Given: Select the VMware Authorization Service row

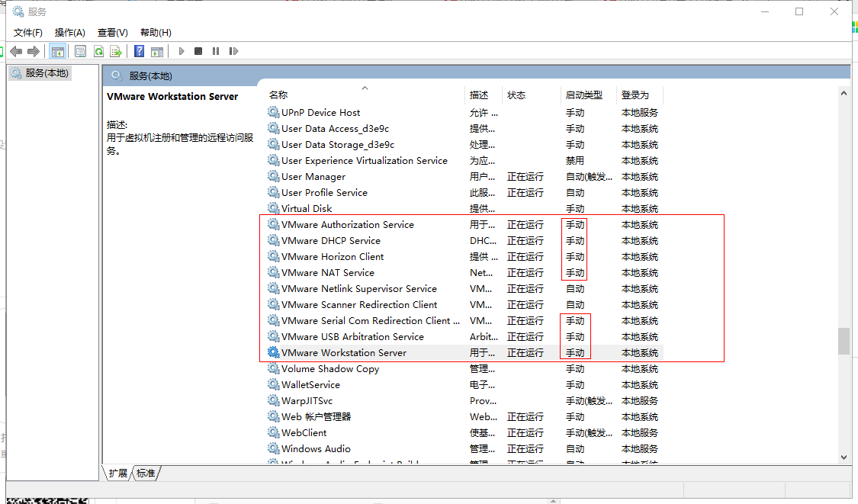Looking at the screenshot, I should 464,224.
